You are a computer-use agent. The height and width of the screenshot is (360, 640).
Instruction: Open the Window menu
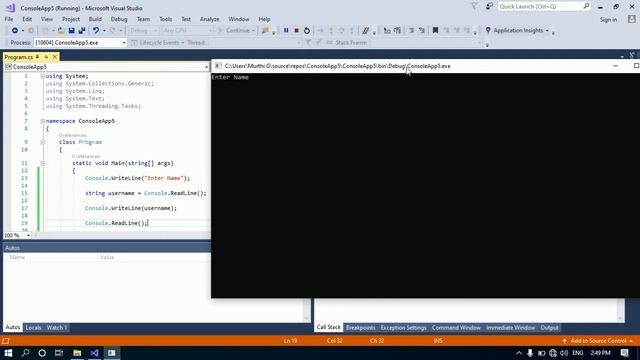(x=238, y=19)
